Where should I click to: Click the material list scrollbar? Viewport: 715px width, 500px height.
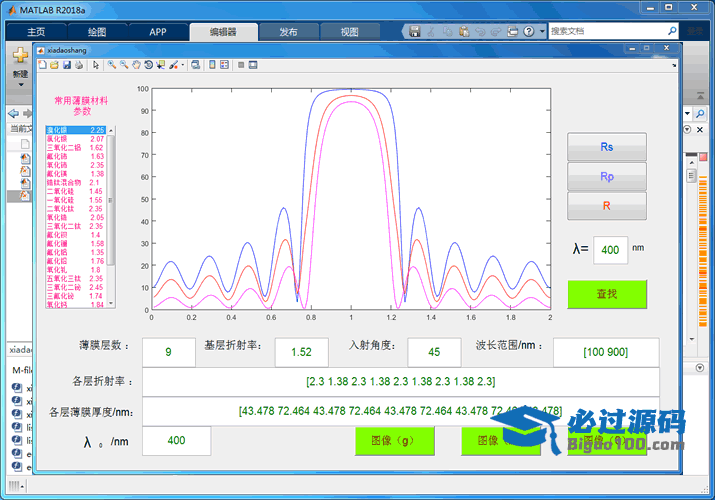pos(111,200)
